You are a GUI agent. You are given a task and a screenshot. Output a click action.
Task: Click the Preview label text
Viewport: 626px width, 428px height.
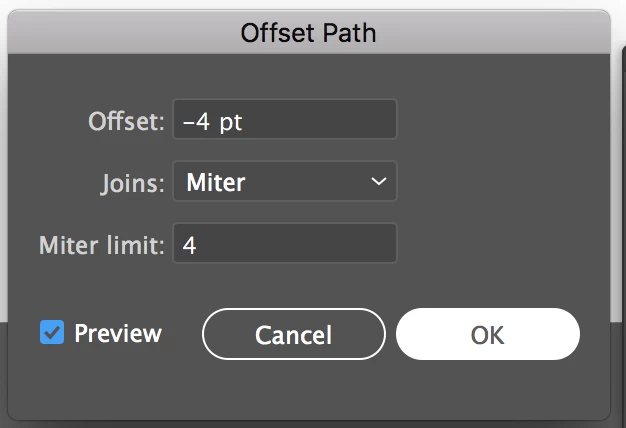(x=117, y=333)
